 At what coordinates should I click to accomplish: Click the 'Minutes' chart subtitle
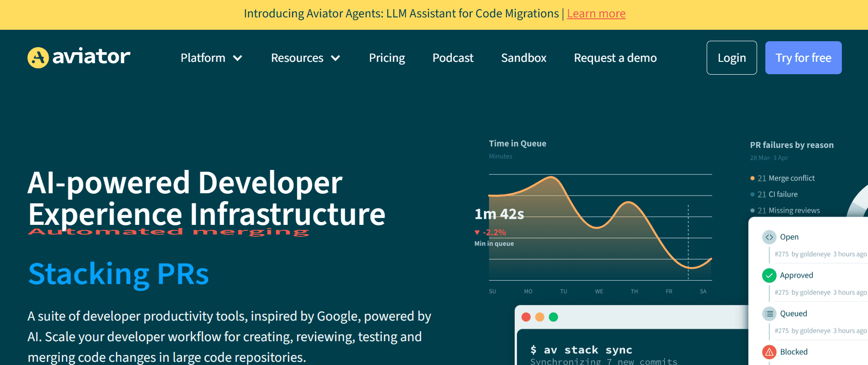(x=500, y=157)
